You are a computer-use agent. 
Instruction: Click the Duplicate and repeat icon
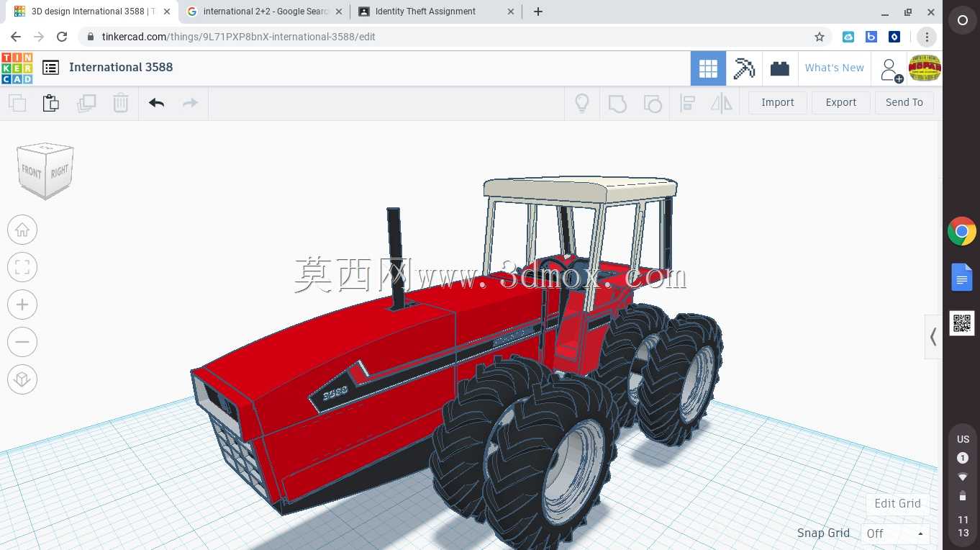pos(86,103)
